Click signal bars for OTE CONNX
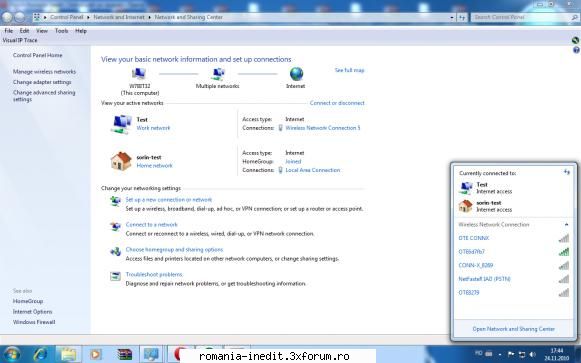This screenshot has width=581, height=363. tap(564, 238)
